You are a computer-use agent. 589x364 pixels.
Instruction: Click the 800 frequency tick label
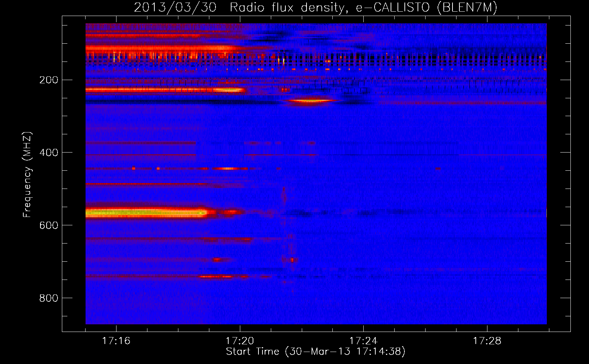click(49, 298)
